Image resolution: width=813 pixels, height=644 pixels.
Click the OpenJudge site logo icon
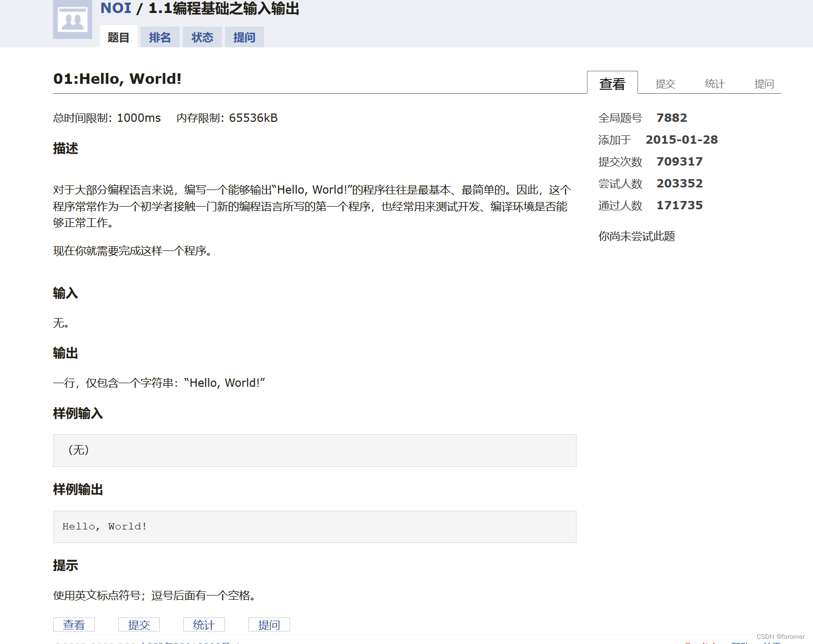coord(72,20)
